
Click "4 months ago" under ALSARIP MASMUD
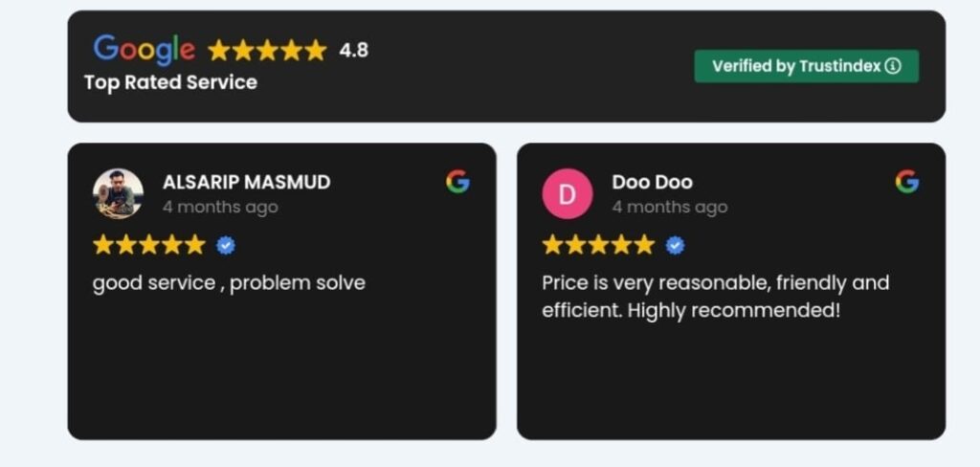[220, 207]
